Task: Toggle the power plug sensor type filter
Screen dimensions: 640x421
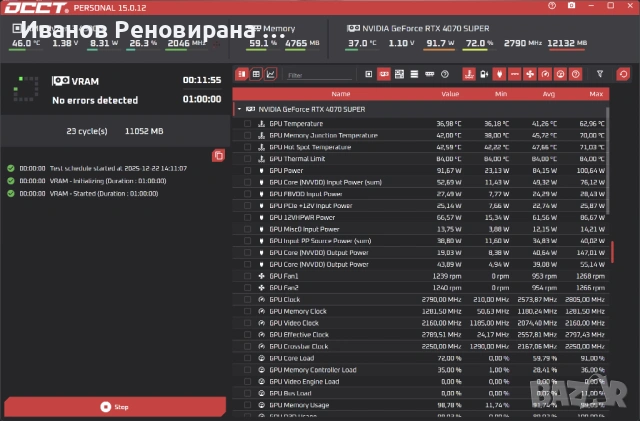Action: click(499, 74)
